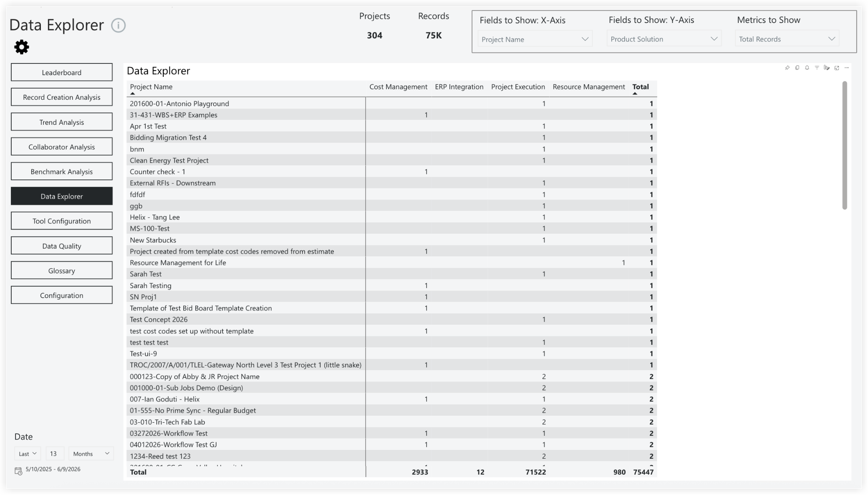
Task: Open the Glossary page
Action: 62,270
